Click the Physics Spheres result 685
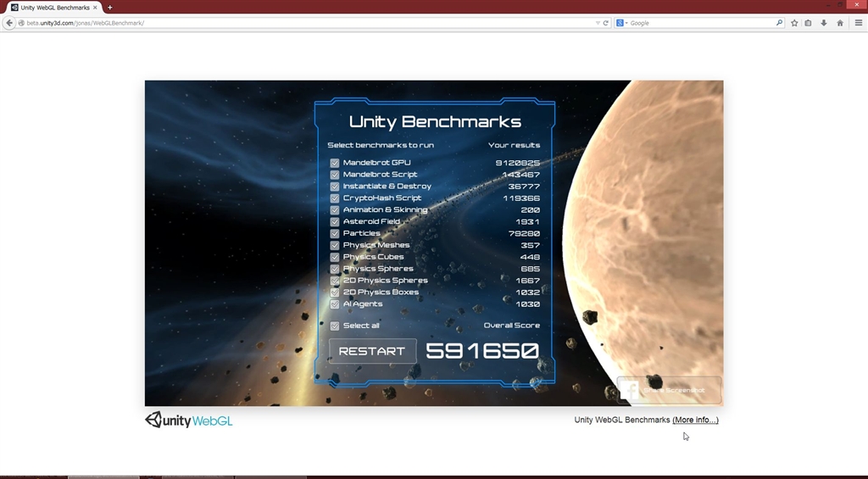The width and height of the screenshot is (868, 479). pos(531,269)
